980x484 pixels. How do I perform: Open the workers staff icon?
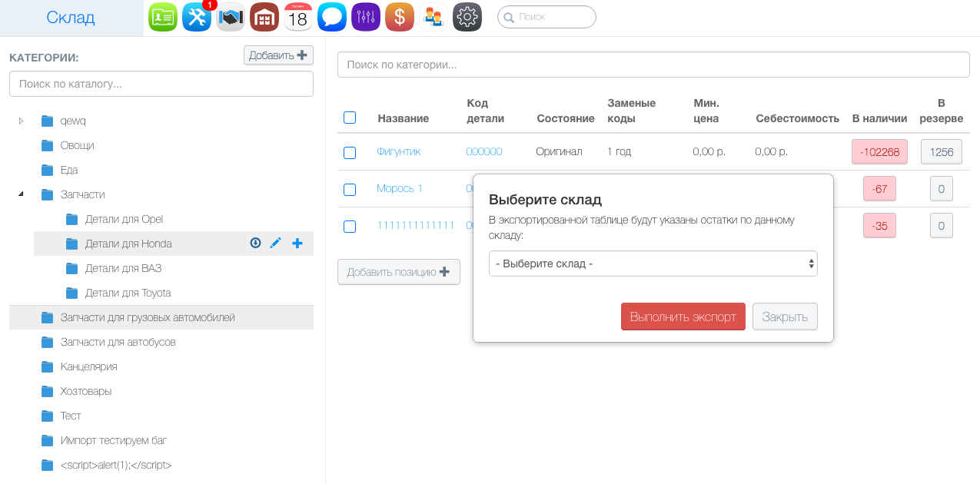(434, 17)
